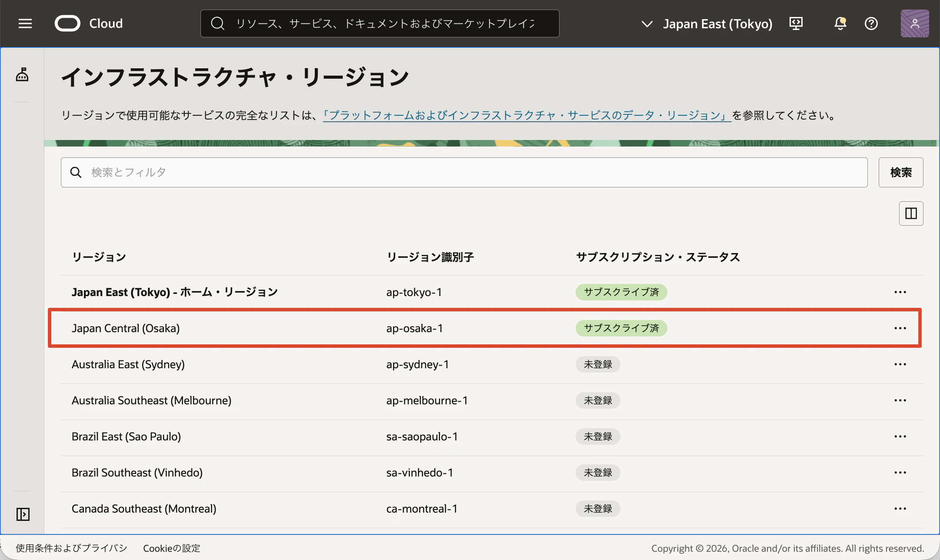The height and width of the screenshot is (560, 940).
Task: Open the column display settings icon
Action: pyautogui.click(x=911, y=213)
